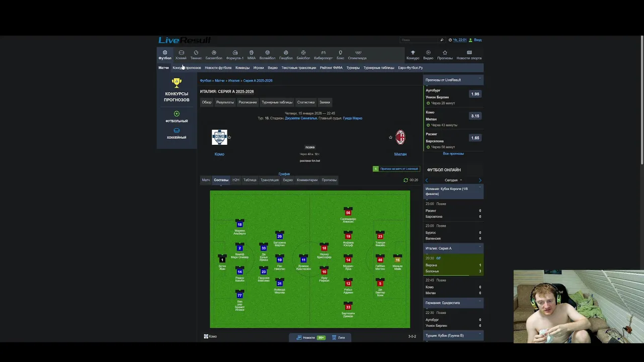Select 3.15 odds for Комо–Милан

point(475,116)
